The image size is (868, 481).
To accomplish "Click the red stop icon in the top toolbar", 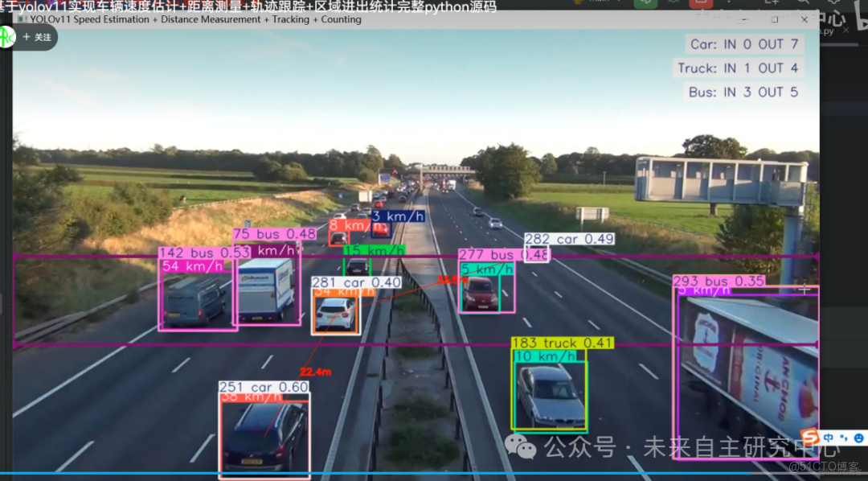I will (x=702, y=3).
